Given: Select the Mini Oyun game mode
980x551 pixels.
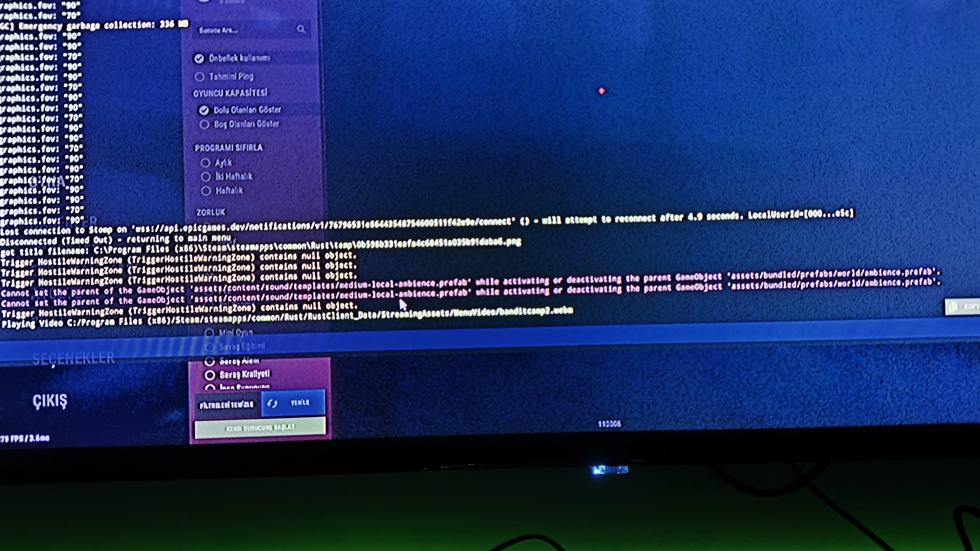Looking at the screenshot, I should click(x=209, y=333).
